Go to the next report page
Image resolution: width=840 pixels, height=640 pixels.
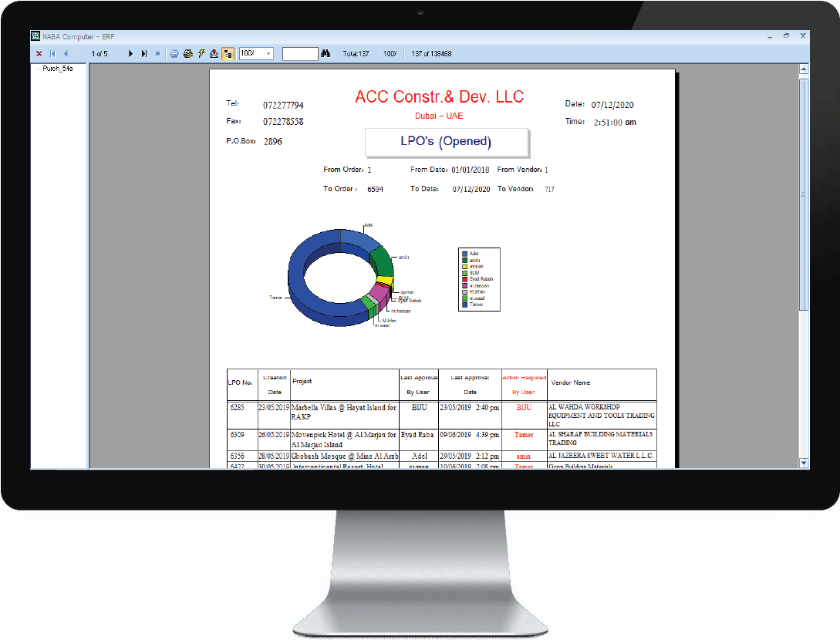coord(130,53)
